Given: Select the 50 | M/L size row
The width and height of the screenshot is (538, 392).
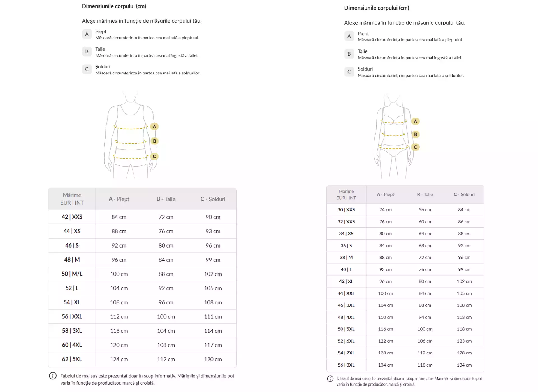Looking at the screenshot, I should (72, 274).
